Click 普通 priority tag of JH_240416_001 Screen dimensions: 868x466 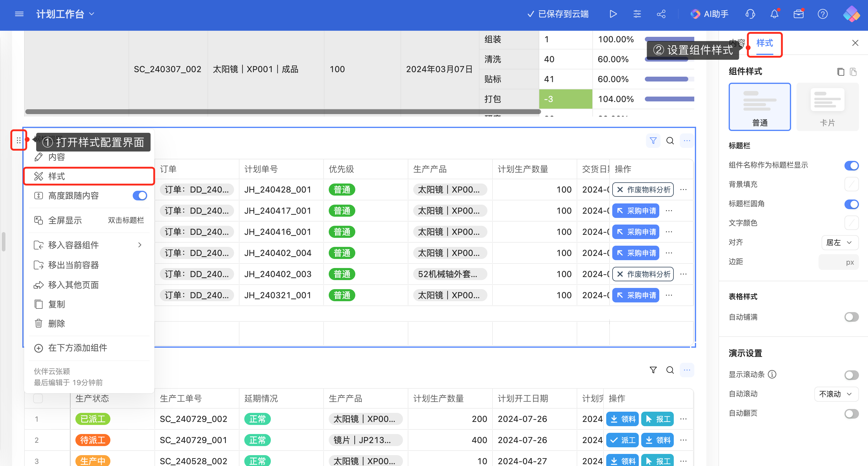click(x=342, y=232)
